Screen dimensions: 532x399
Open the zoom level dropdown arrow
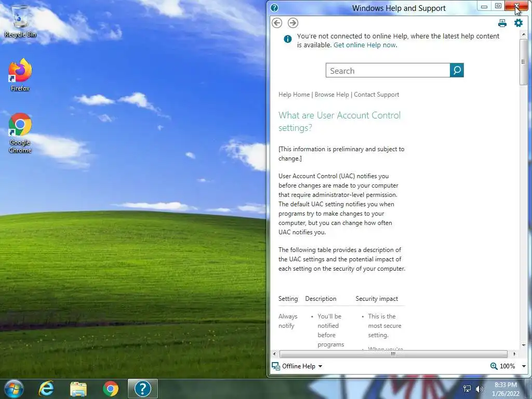tap(524, 366)
